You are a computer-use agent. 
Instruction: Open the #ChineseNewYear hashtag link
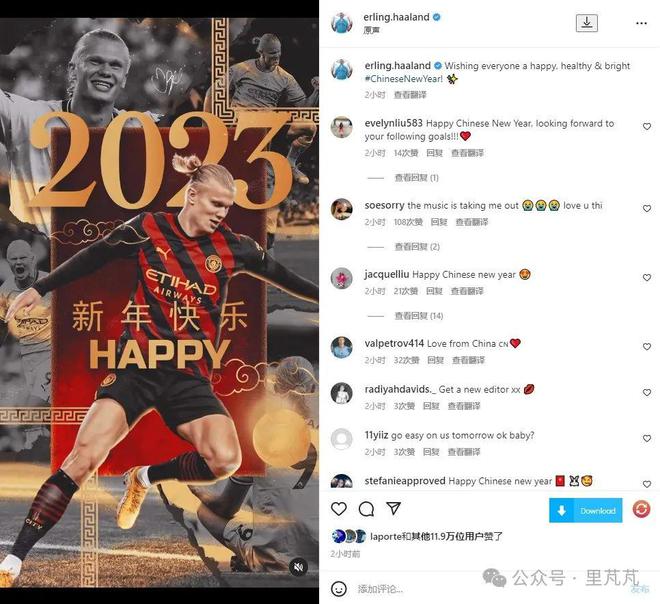(x=404, y=79)
